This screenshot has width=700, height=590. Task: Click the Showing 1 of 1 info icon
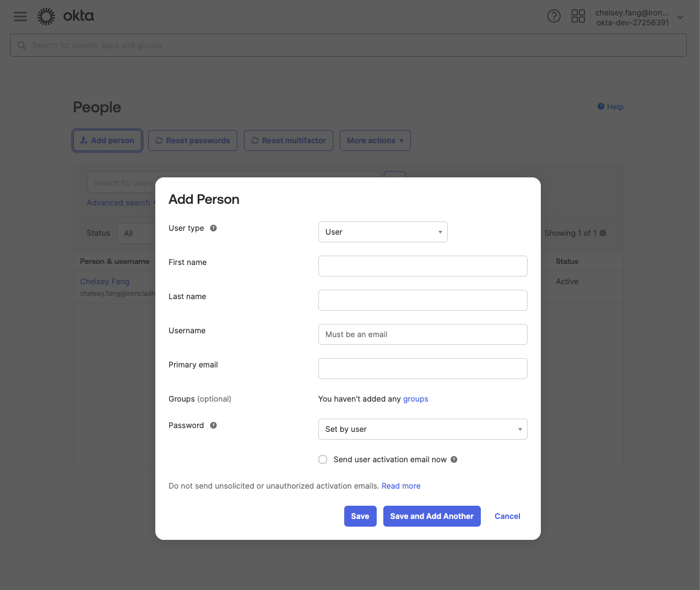(603, 233)
